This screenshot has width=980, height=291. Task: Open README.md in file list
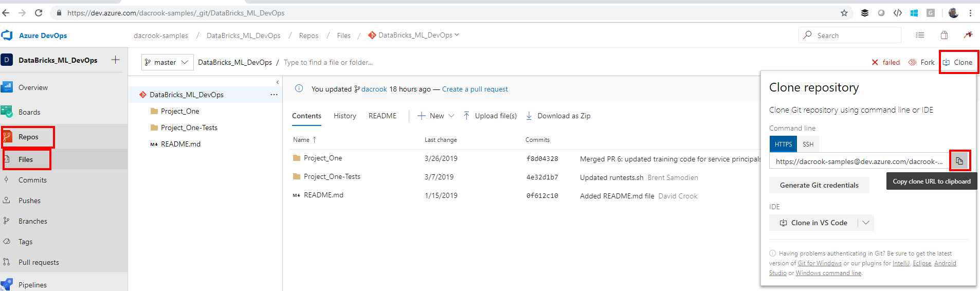tap(323, 195)
